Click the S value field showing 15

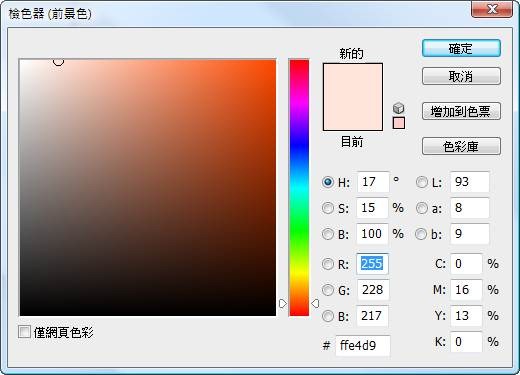tap(372, 208)
